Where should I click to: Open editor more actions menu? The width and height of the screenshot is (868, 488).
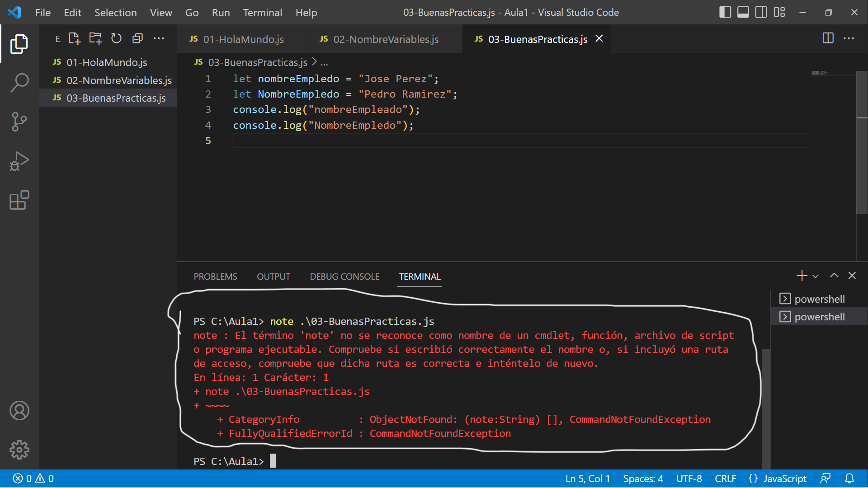[x=849, y=38]
